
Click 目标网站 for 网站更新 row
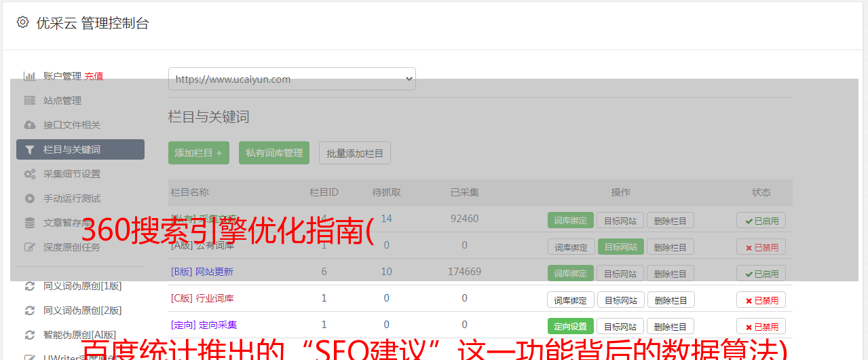(621, 273)
